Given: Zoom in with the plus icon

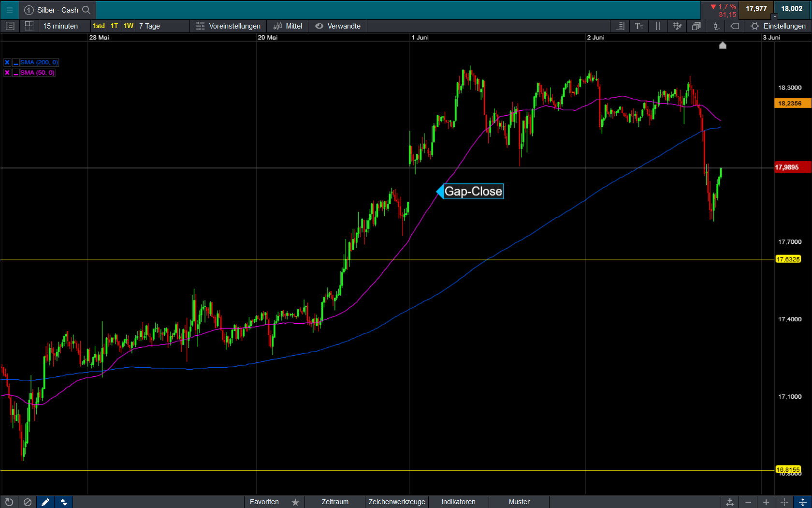Looking at the screenshot, I should [x=766, y=502].
